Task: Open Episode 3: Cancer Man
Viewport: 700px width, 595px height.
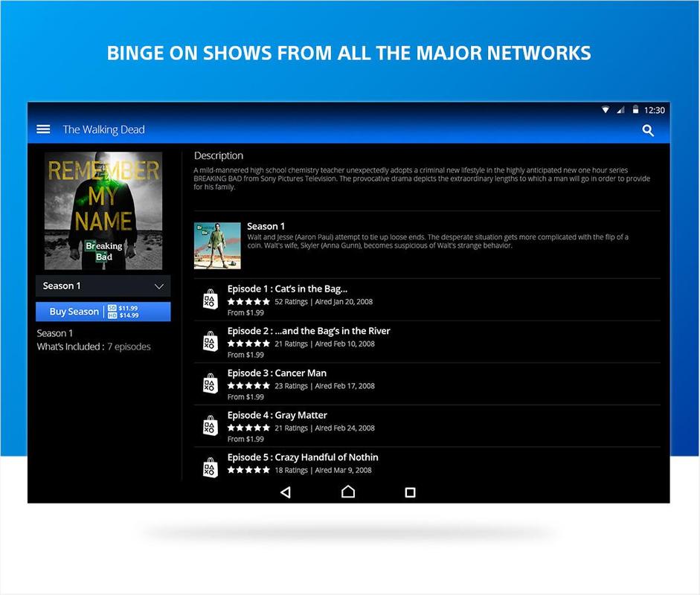Action: pyautogui.click(x=427, y=384)
